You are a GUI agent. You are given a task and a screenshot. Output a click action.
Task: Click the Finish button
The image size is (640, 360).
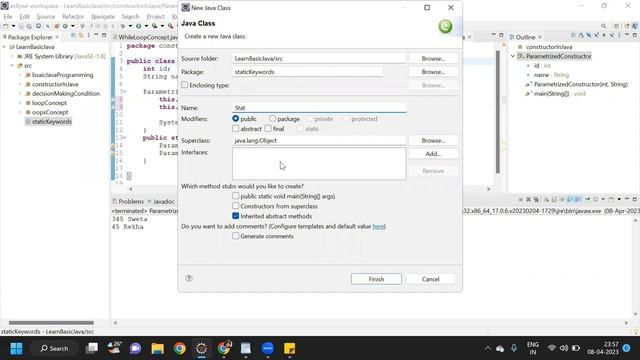coord(376,279)
